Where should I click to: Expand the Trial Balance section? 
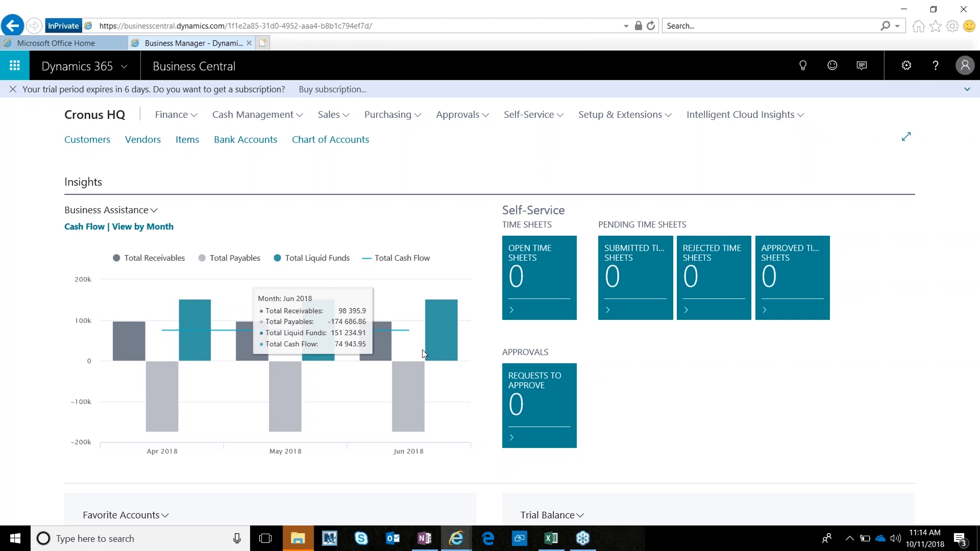tap(552, 515)
